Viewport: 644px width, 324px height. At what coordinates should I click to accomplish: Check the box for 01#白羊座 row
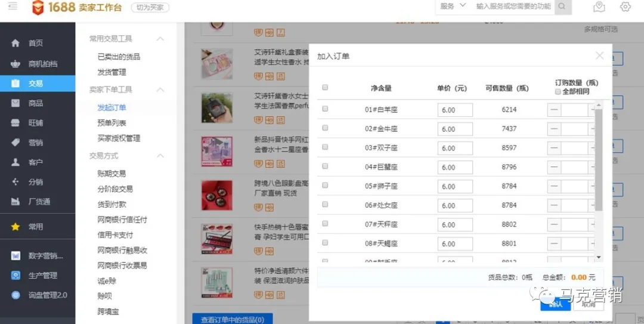pos(325,109)
